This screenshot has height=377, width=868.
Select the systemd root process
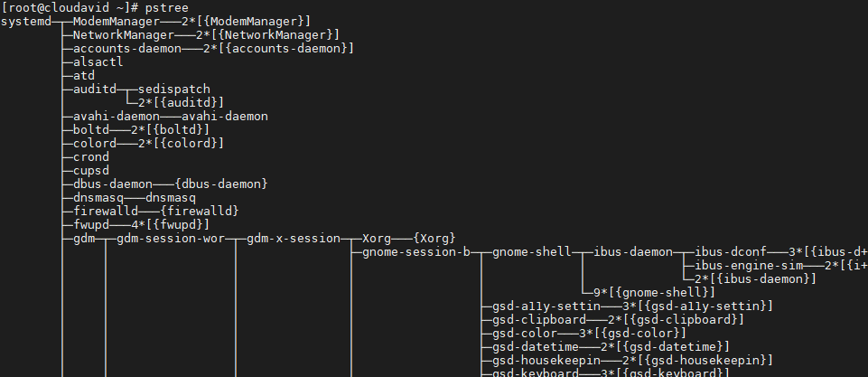pyautogui.click(x=26, y=22)
